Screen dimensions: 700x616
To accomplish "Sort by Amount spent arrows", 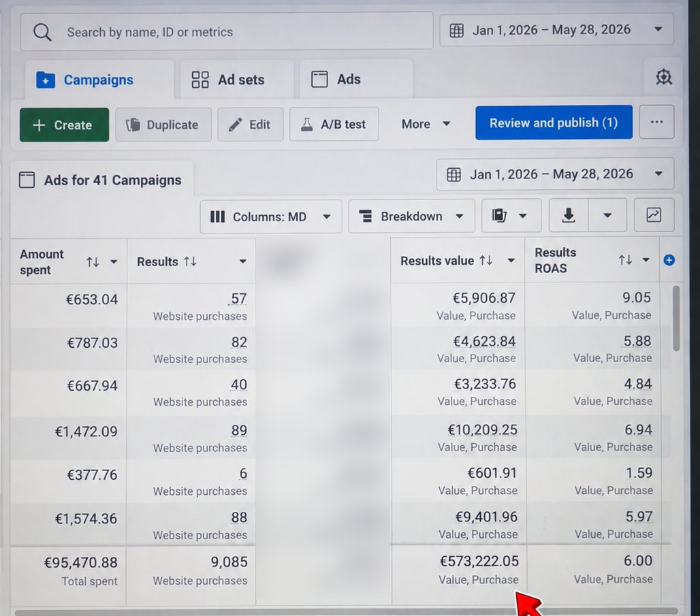I will pos(93,262).
